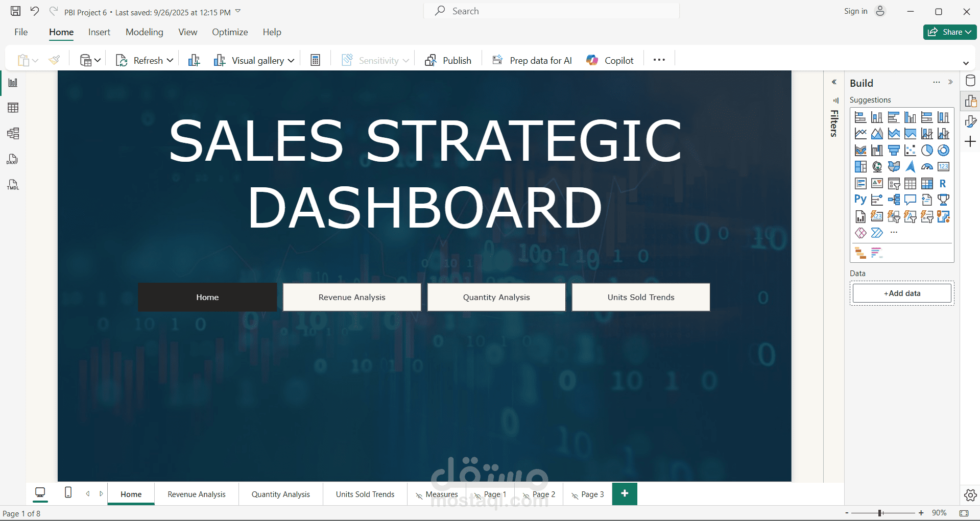Image resolution: width=980 pixels, height=521 pixels.
Task: Insert the Power Automate visual
Action: point(877,233)
